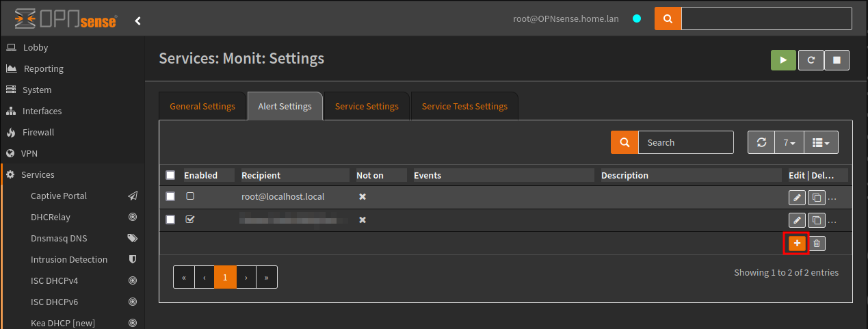This screenshot has width=868, height=329.
Task: Click the OPNsense logo
Action: pyautogui.click(x=65, y=20)
